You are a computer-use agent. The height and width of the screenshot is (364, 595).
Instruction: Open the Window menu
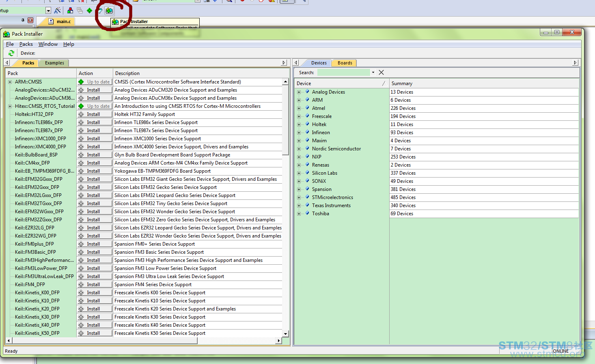(x=48, y=44)
